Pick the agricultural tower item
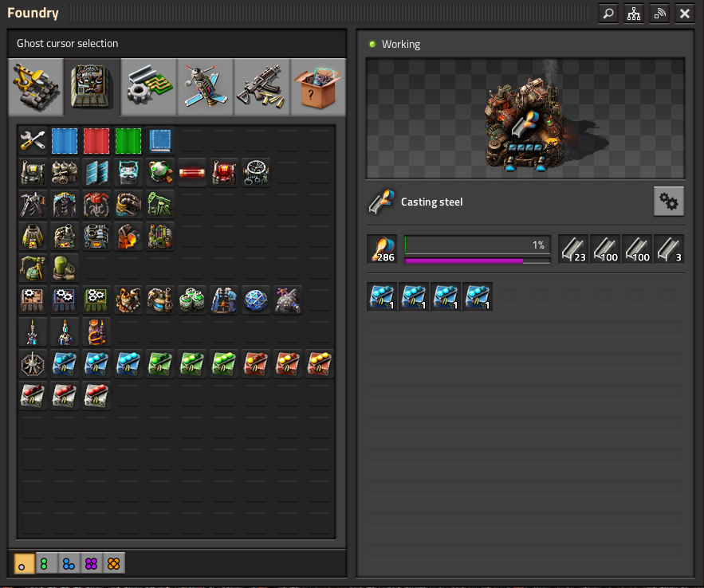 pyautogui.click(x=33, y=269)
